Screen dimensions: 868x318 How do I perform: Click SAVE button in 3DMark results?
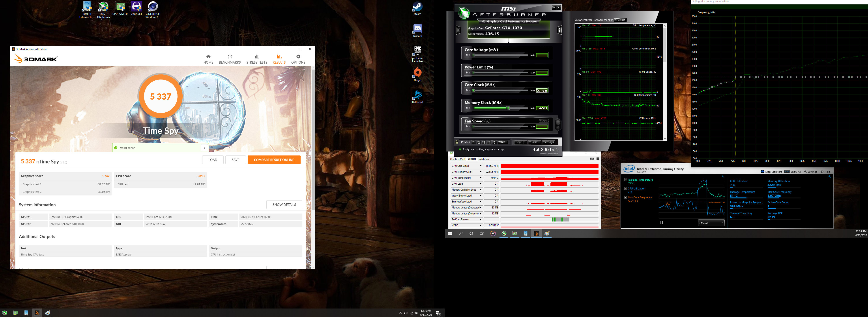236,160
